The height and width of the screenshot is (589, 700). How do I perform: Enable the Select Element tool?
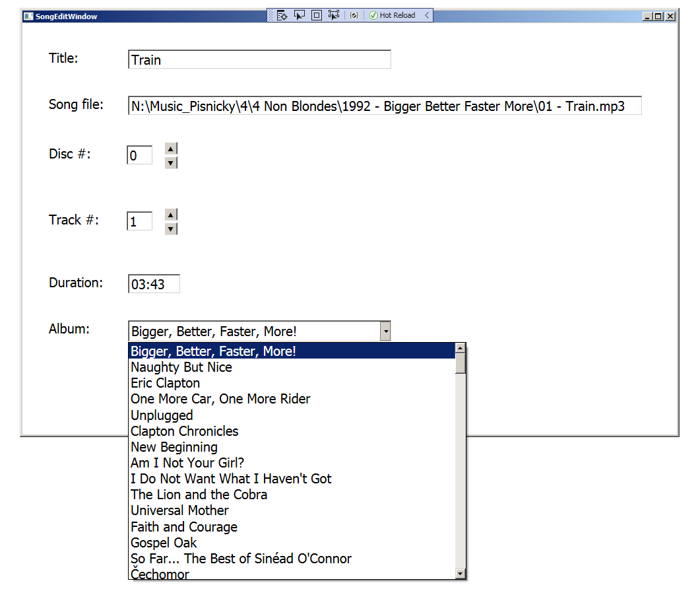tap(299, 16)
